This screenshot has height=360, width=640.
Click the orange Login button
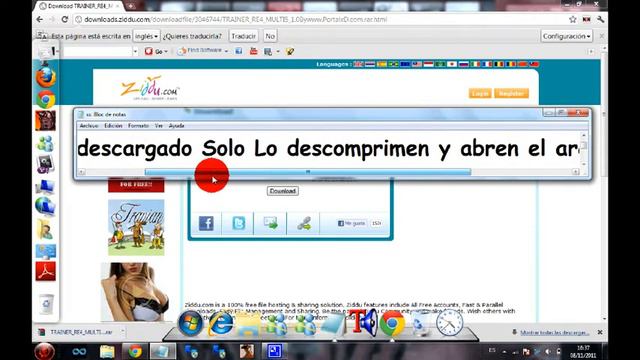480,93
